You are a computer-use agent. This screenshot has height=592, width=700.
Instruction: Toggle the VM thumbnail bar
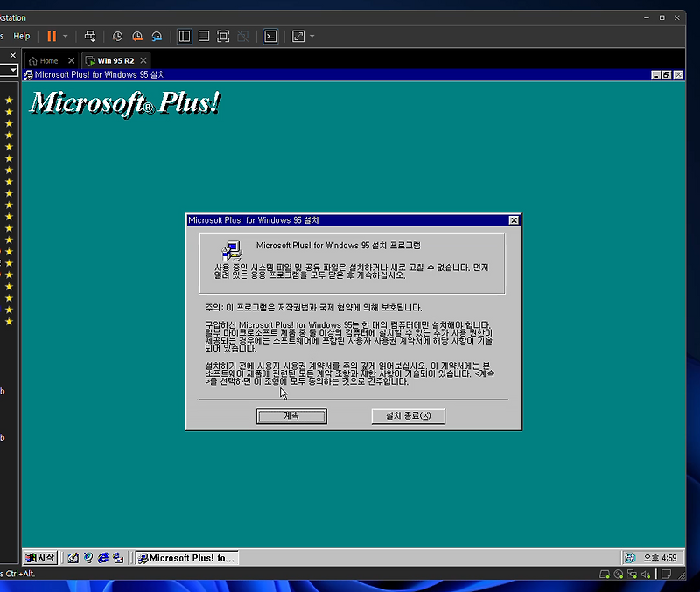click(203, 36)
